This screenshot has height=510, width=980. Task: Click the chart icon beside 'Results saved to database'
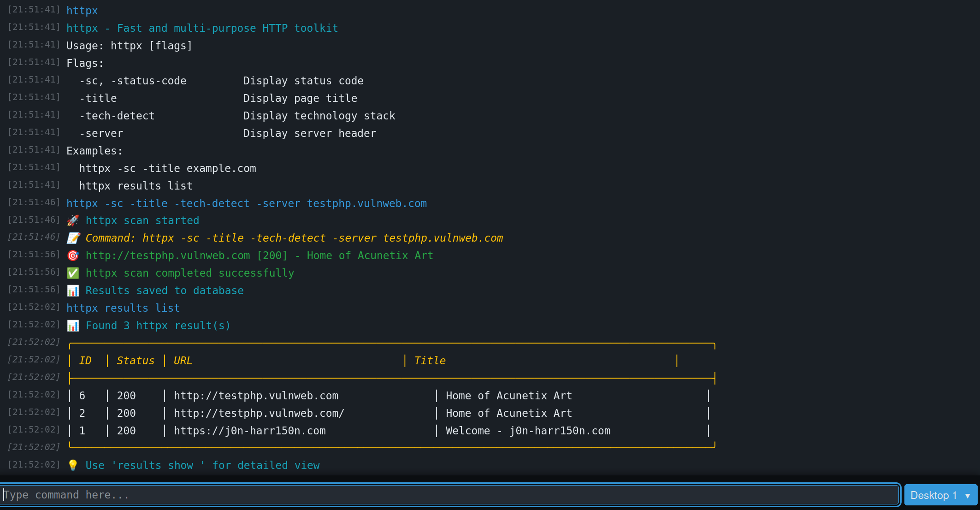click(73, 291)
